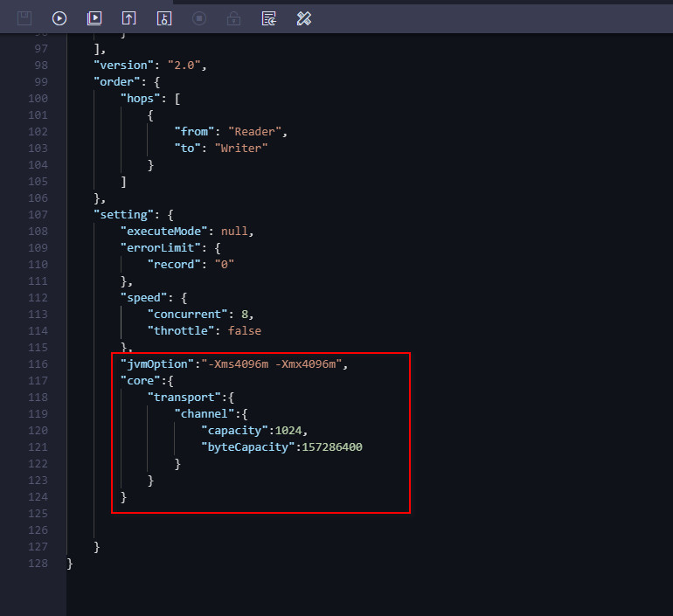Click the Stop icon in toolbar
Screen dimensions: 673x616
(x=199, y=17)
